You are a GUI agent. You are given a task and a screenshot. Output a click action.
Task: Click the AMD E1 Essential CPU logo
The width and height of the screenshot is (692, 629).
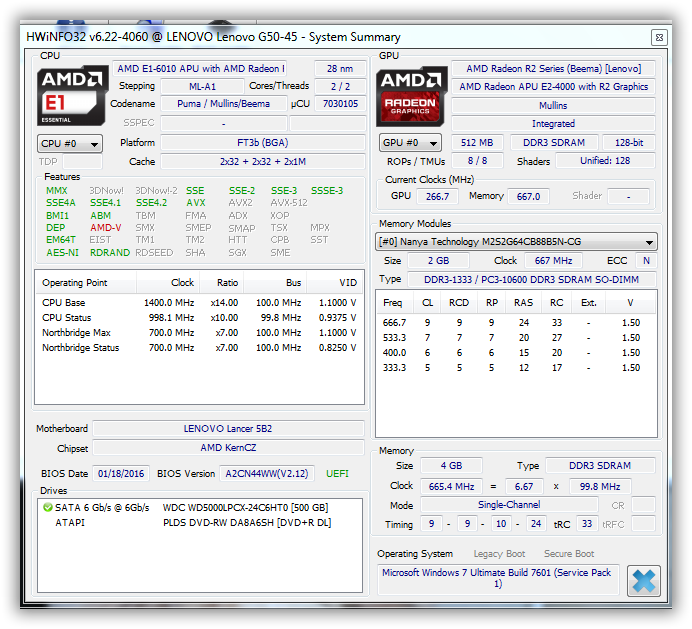pos(72,95)
